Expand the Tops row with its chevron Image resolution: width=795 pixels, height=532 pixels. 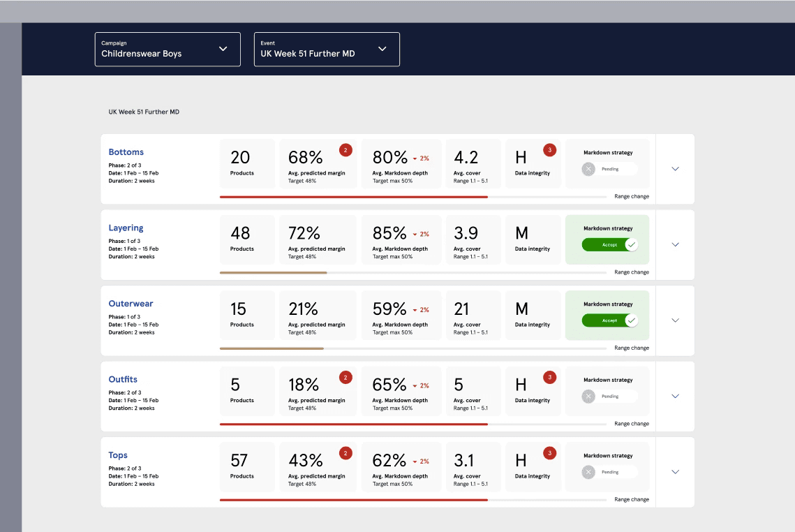(x=676, y=472)
